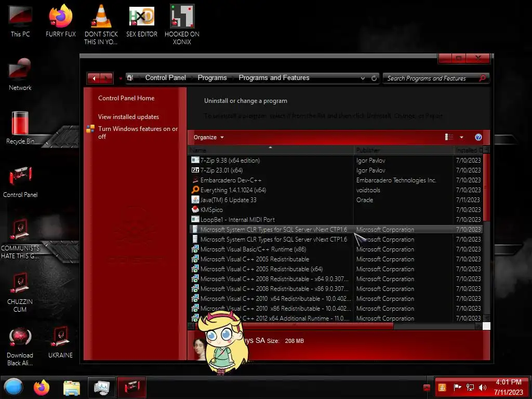
Task: Open the Control Panel desktop icon
Action: pos(20,182)
